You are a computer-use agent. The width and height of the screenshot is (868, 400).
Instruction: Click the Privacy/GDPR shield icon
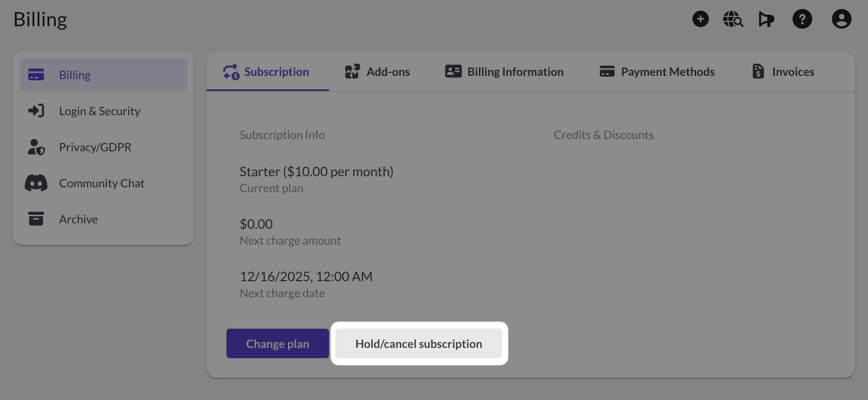[x=36, y=147]
